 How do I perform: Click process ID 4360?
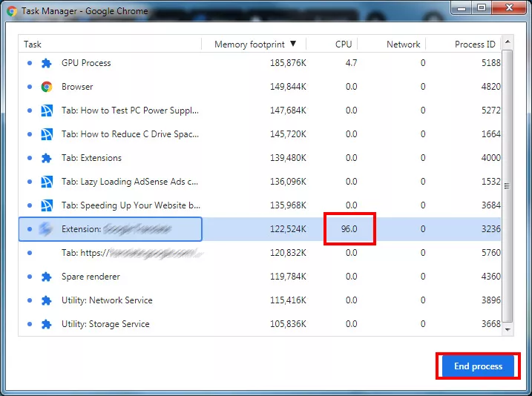491,277
